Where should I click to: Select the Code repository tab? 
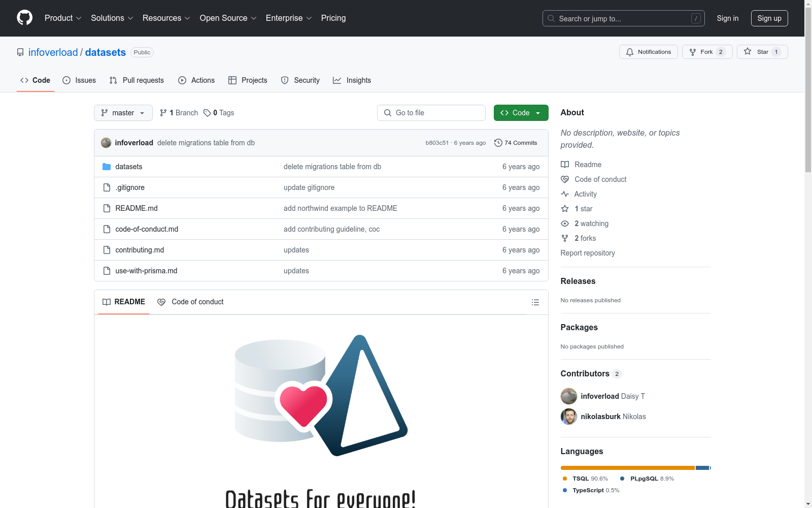pyautogui.click(x=36, y=80)
